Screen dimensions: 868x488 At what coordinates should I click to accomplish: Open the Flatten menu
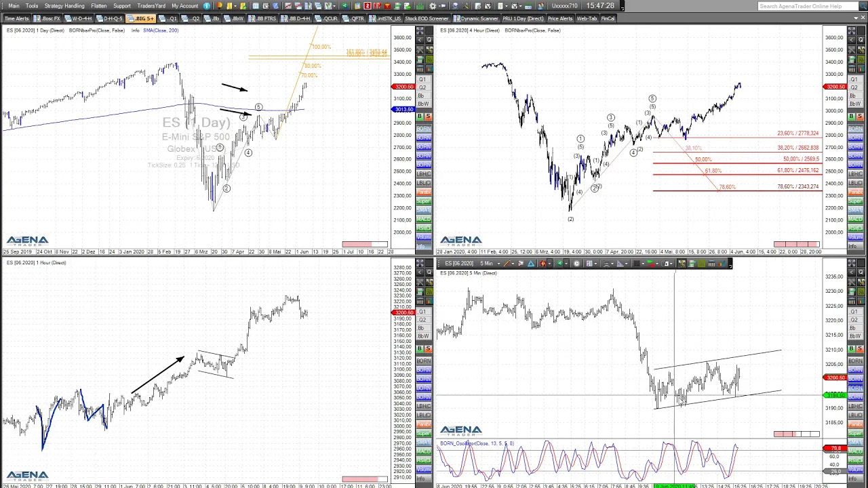pyautogui.click(x=99, y=6)
